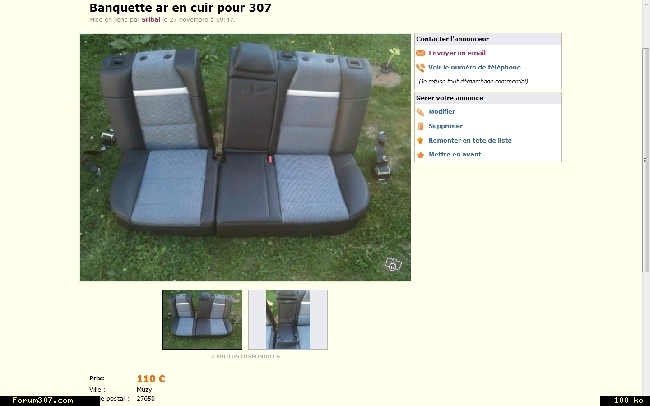
Task: Open the Envoyer un email link
Action: pos(456,53)
